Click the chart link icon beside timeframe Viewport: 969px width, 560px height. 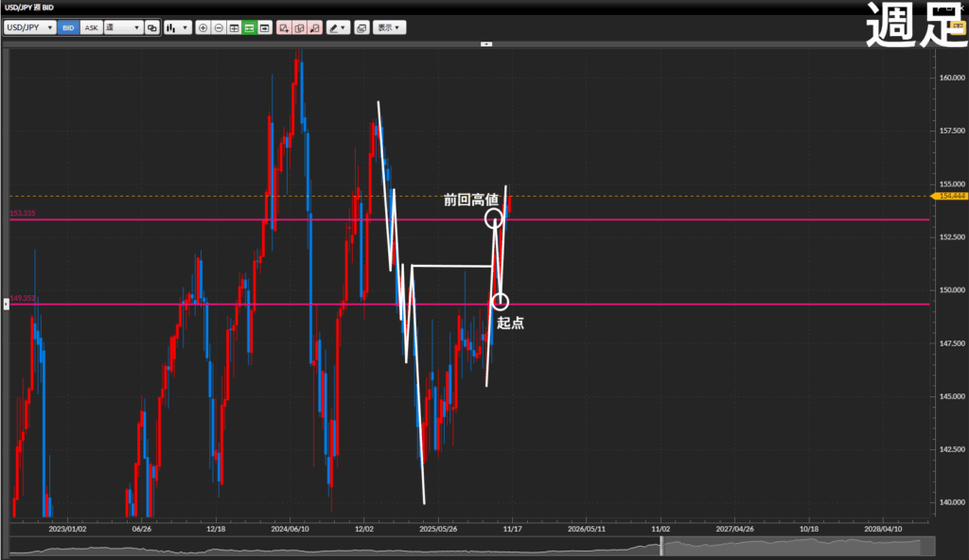(151, 28)
